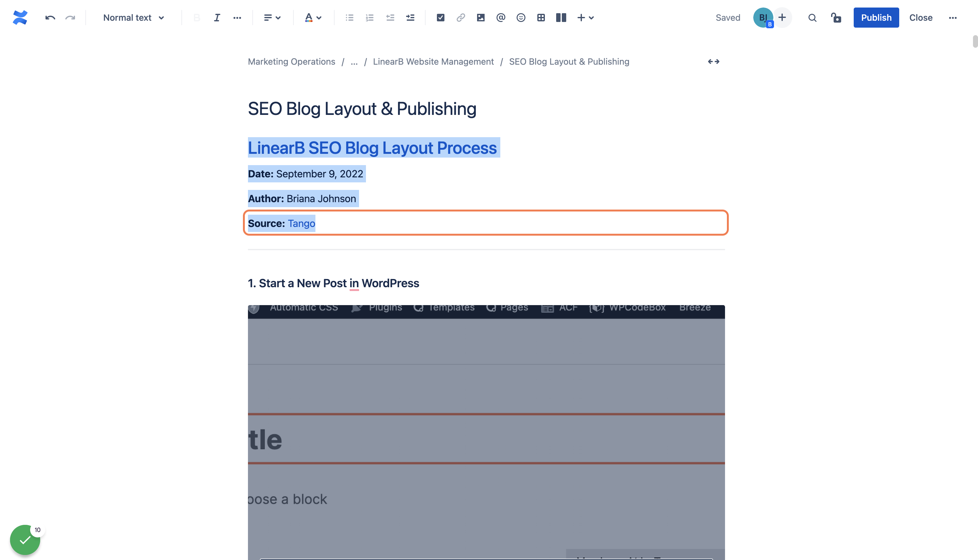This screenshot has height=560, width=978.
Task: Open the text alignment dropdown
Action: point(272,18)
